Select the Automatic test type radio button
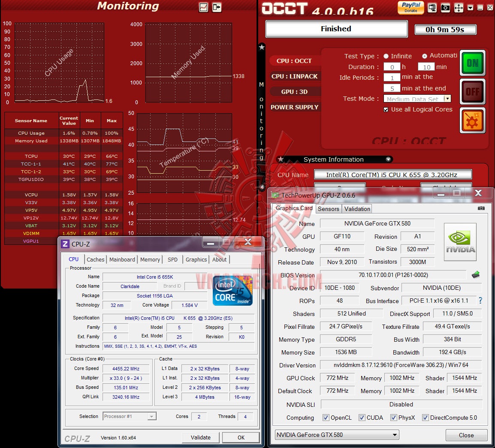Viewport: 495px width, 448px height. (x=425, y=56)
